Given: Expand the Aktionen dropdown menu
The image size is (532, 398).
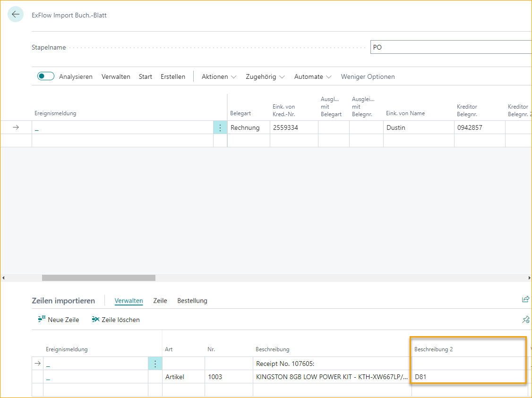Looking at the screenshot, I should click(x=219, y=76).
